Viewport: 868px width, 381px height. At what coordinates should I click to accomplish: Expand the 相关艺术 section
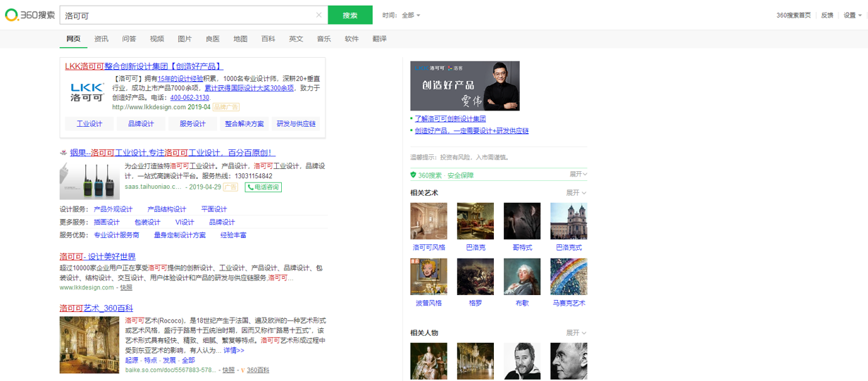point(576,192)
